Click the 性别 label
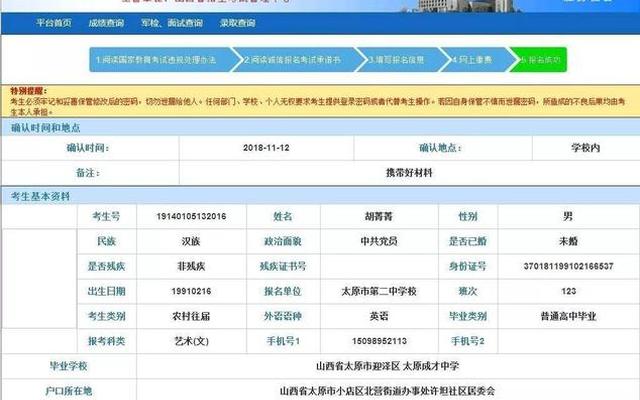 click(x=468, y=216)
